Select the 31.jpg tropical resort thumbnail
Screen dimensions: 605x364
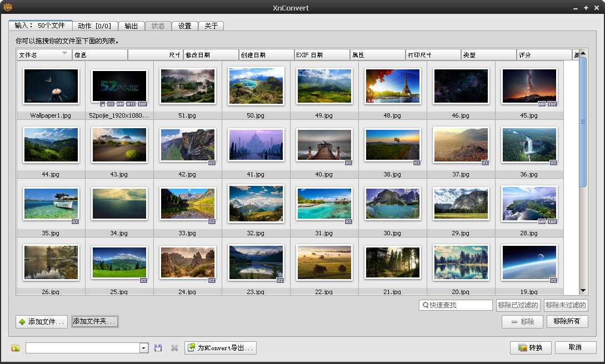point(324,204)
